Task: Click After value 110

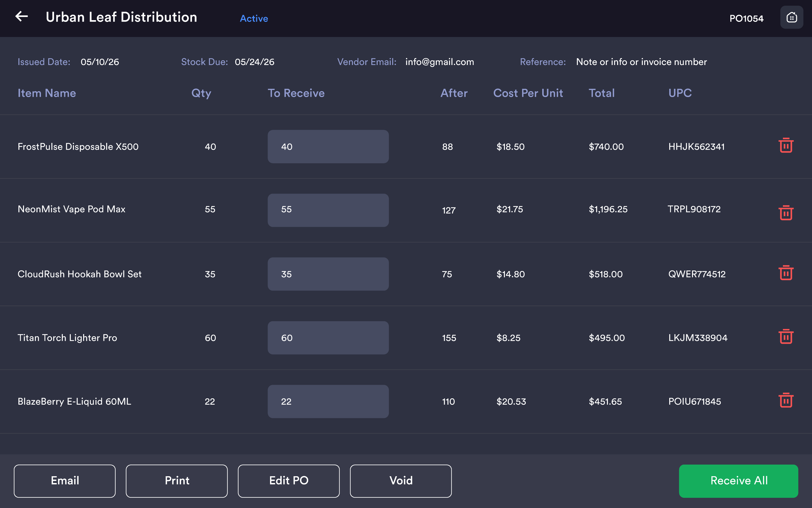Action: coord(448,401)
